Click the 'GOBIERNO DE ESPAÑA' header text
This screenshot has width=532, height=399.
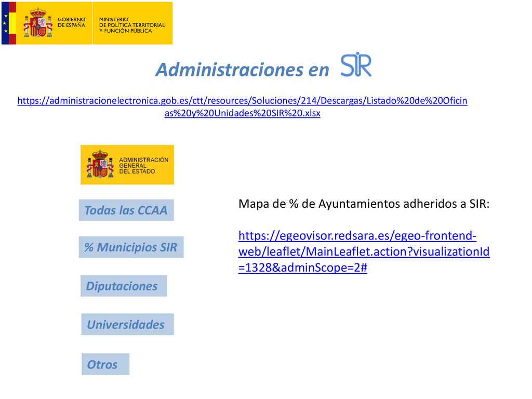[x=71, y=22]
